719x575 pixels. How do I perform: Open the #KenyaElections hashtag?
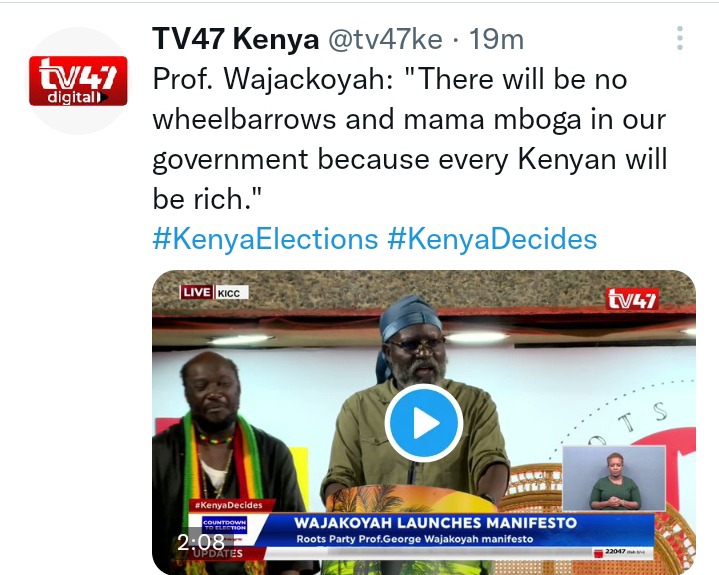pos(265,239)
